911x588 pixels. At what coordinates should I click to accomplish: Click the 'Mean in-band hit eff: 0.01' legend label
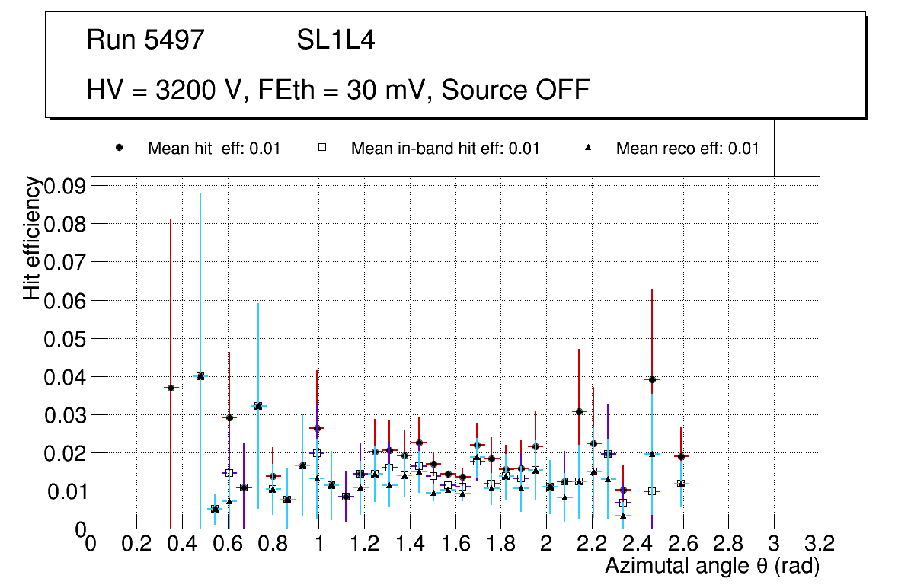tap(445, 149)
